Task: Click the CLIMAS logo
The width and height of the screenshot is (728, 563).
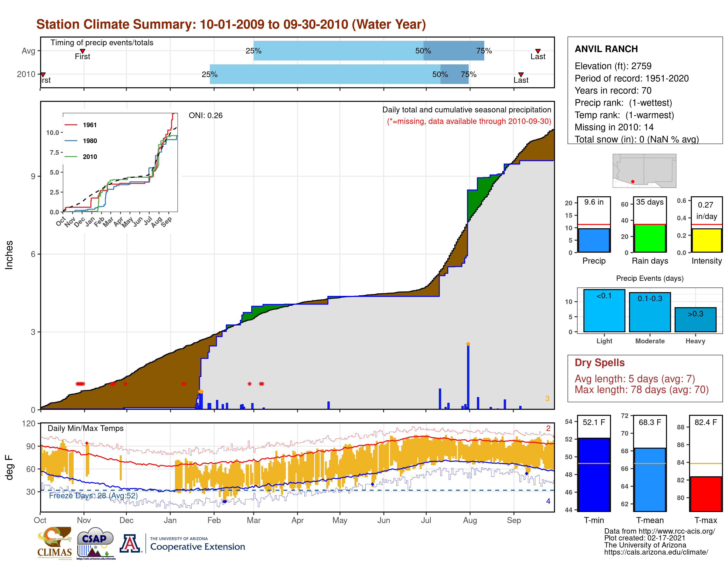Action: tap(54, 543)
